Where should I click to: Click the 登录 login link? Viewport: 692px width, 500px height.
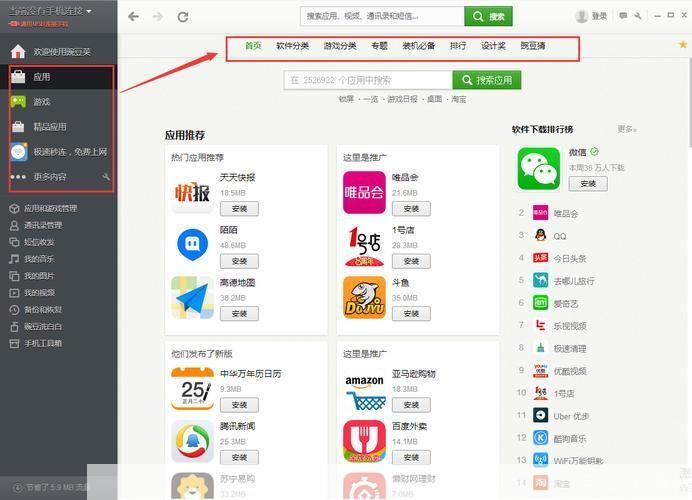point(599,16)
